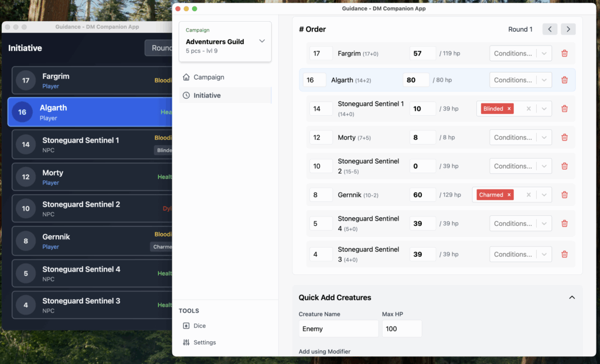The width and height of the screenshot is (600, 364).
Task: Edit Stoneguard Sentinel 2 HP value 0
Action: (x=422, y=166)
